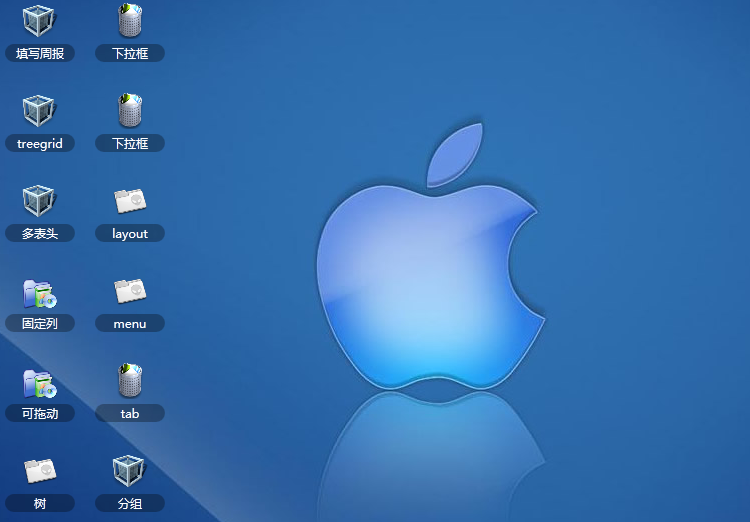Open the 固定列 software folder icon
The height and width of the screenshot is (522, 750).
(x=40, y=293)
